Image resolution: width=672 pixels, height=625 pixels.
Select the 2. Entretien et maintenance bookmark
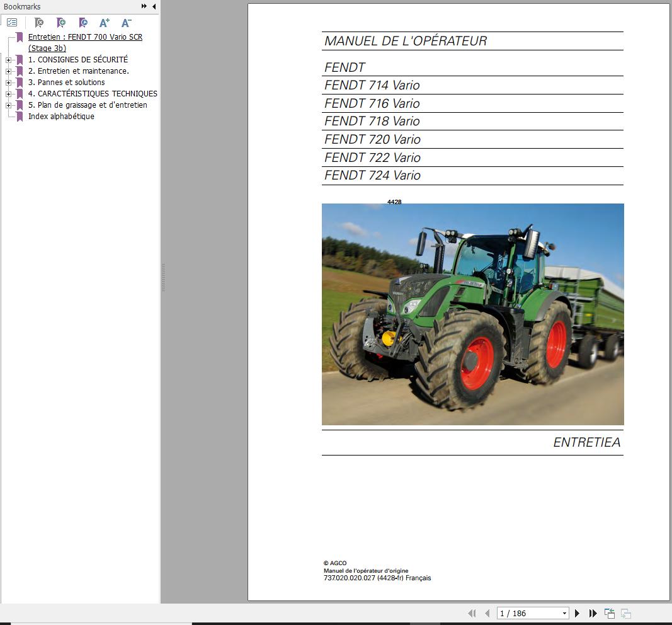[79, 71]
